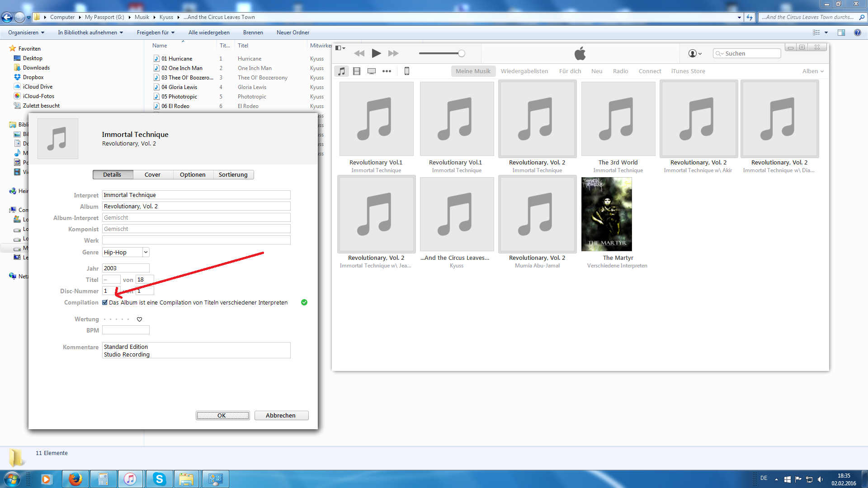This screenshot has width=868, height=488.
Task: Click the iPhone device icon
Action: pyautogui.click(x=406, y=71)
